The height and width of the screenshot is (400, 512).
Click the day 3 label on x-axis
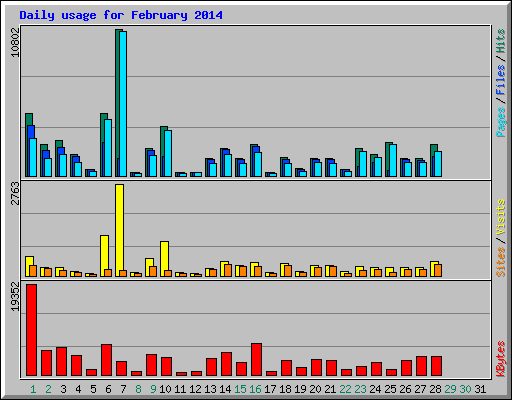pos(63,389)
